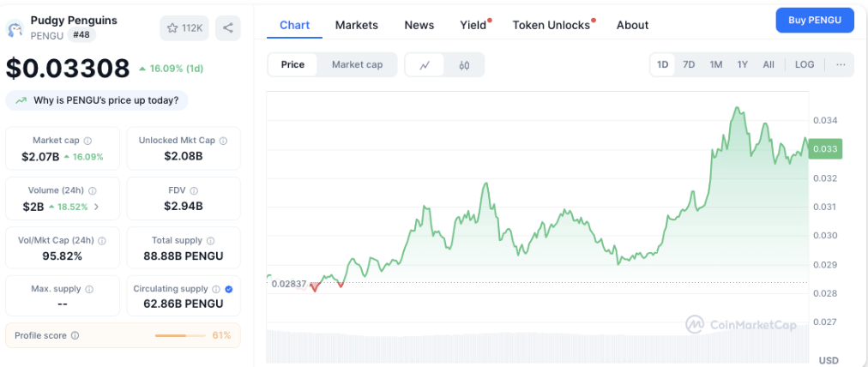Toggle chart to Market cap view

(x=357, y=64)
